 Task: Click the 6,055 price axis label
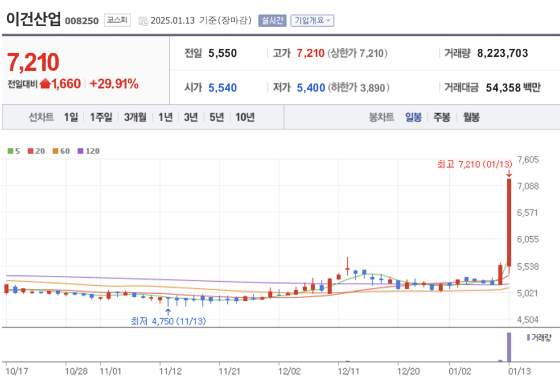pyautogui.click(x=528, y=239)
